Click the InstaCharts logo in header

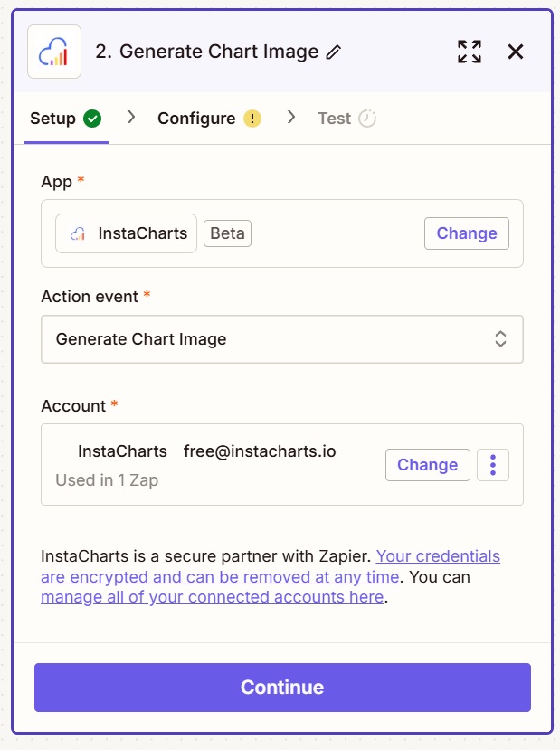pos(54,52)
